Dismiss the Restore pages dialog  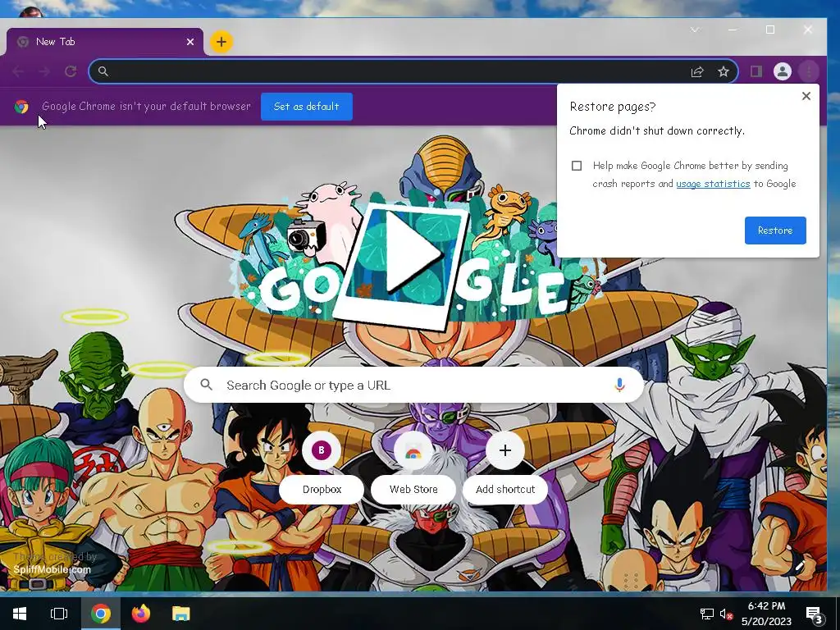[806, 96]
